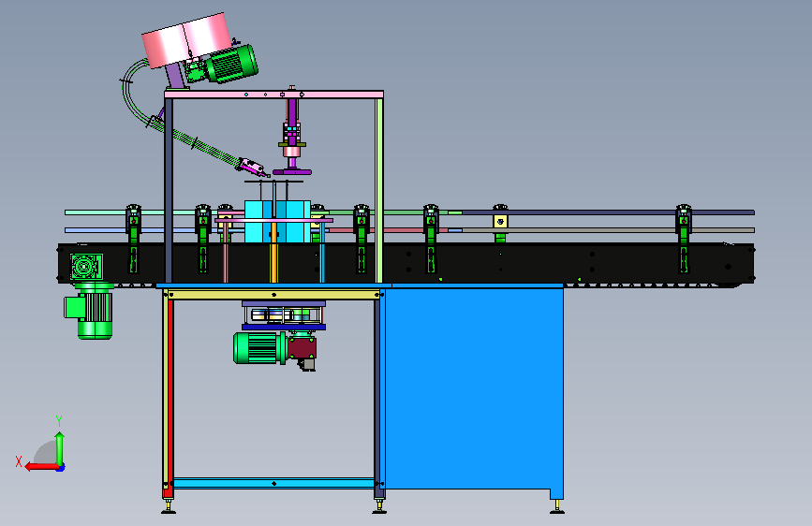Select the green motor beneath the table center

(260, 348)
